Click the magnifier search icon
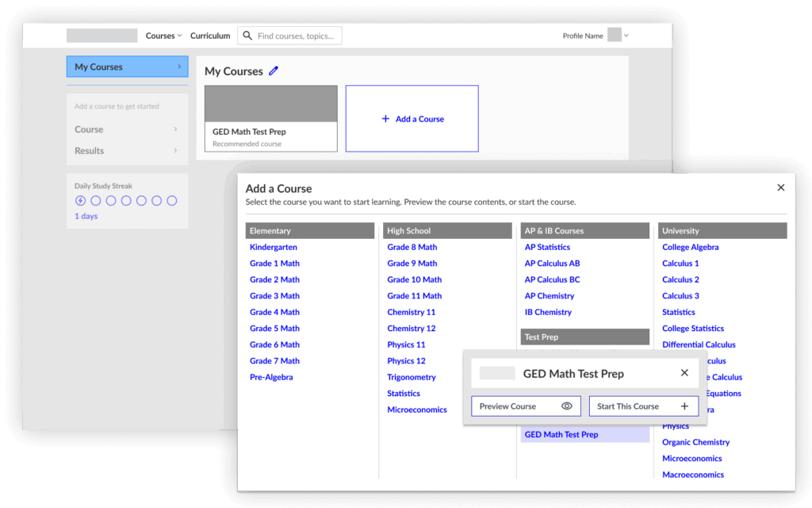The image size is (812, 508). (x=247, y=36)
